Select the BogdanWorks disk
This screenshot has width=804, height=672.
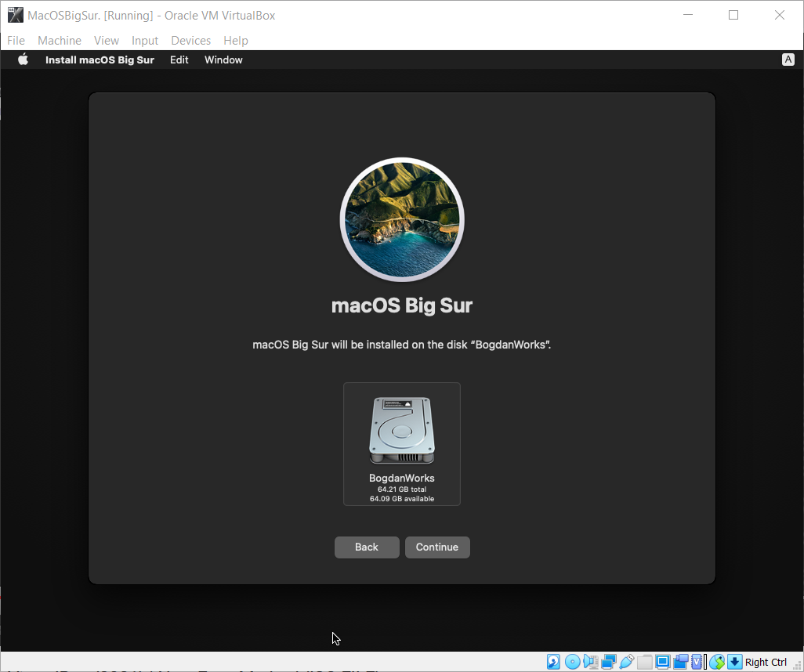[402, 444]
